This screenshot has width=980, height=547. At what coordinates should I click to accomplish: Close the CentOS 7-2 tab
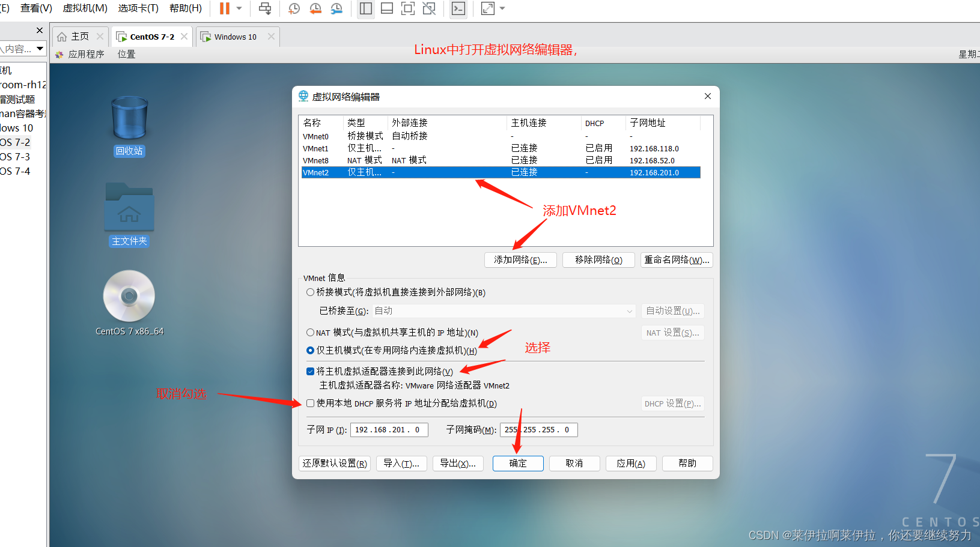click(184, 37)
